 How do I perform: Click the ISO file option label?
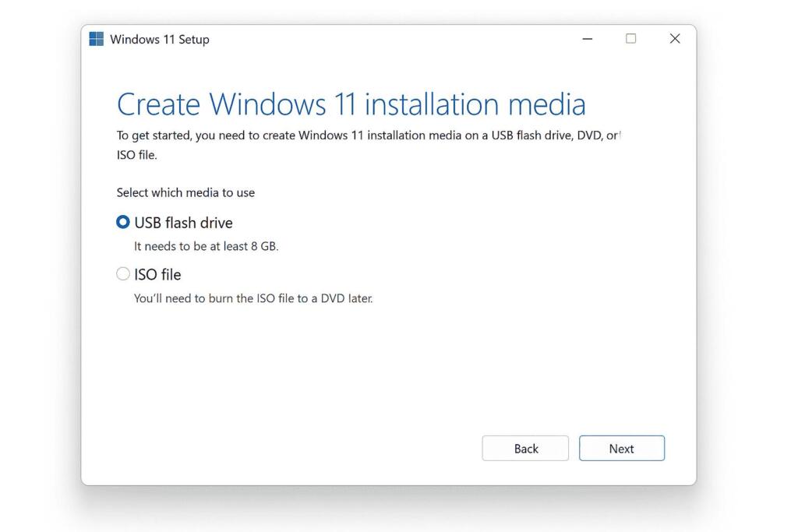[x=157, y=274]
